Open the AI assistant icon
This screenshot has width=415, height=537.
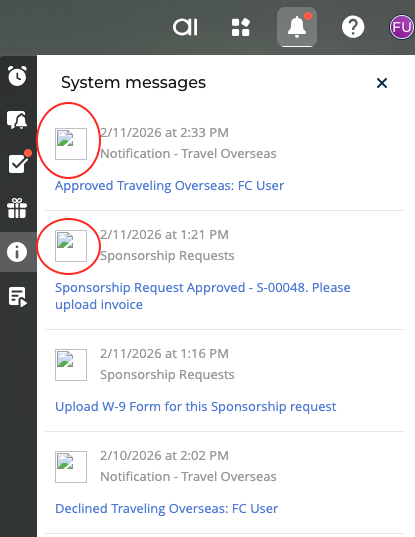point(185,27)
